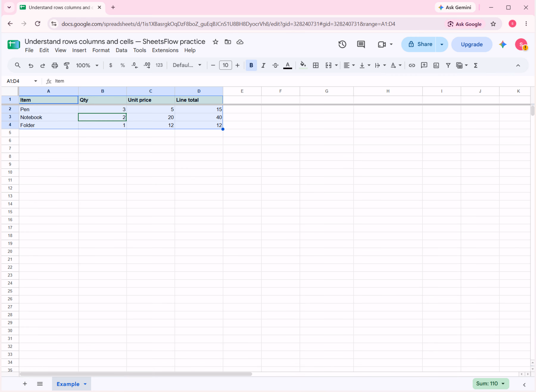Screen dimensions: 536x392
Task: Click Ask Google in address bar
Action: 465,24
